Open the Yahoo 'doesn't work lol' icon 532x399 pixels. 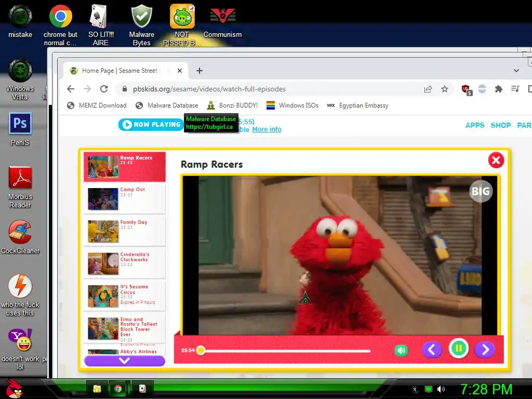(20, 349)
